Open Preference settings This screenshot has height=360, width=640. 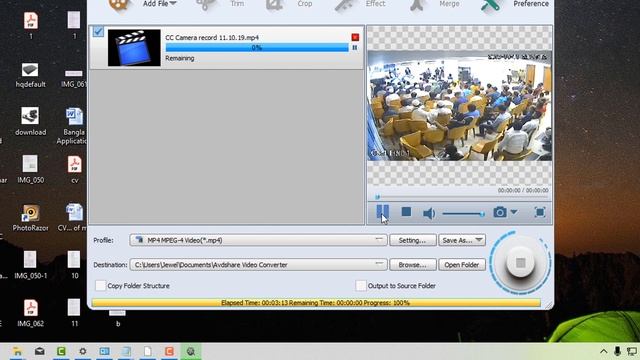[x=515, y=4]
